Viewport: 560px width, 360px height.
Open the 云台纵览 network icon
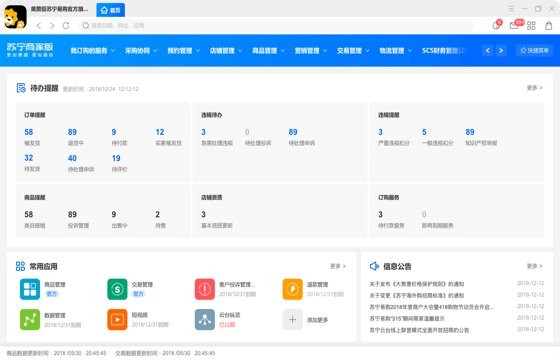point(205,320)
